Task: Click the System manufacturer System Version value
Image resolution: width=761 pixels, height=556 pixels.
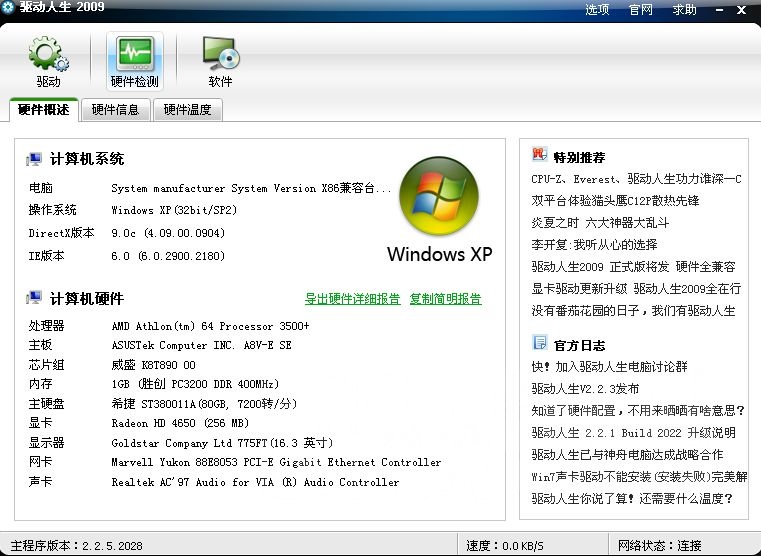Action: click(251, 188)
